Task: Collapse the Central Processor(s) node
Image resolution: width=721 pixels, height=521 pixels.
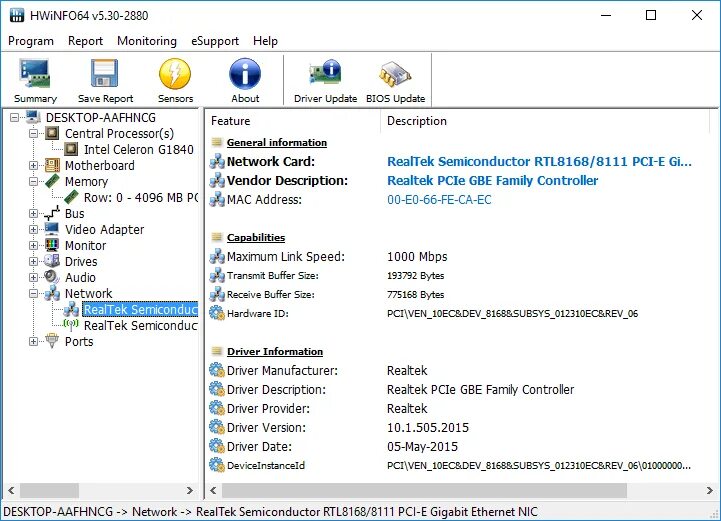Action: tap(34, 134)
